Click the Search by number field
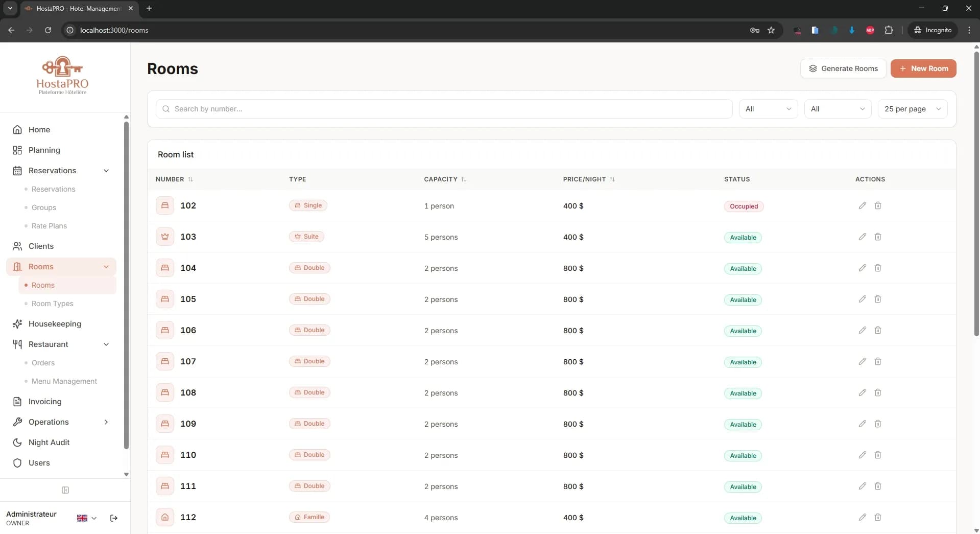 444,109
